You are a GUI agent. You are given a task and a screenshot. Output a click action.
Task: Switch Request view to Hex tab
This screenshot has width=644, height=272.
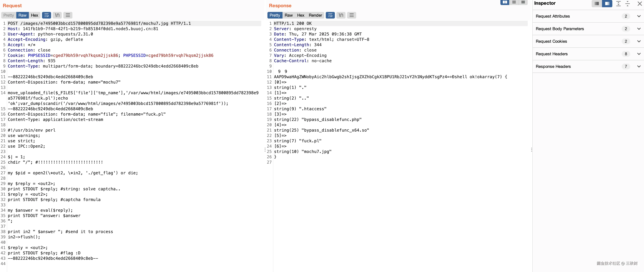point(34,15)
